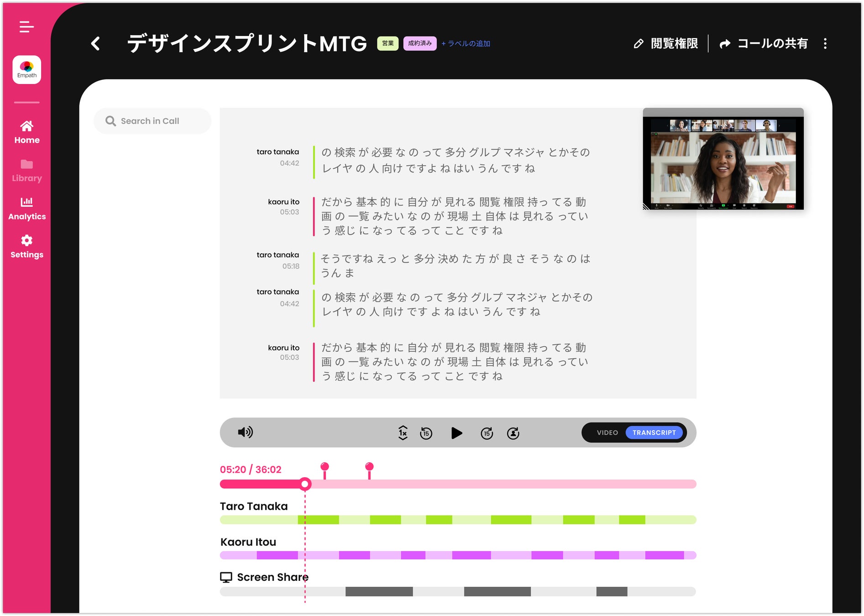
Task: Click the Screen Share monitor icon
Action: [226, 577]
